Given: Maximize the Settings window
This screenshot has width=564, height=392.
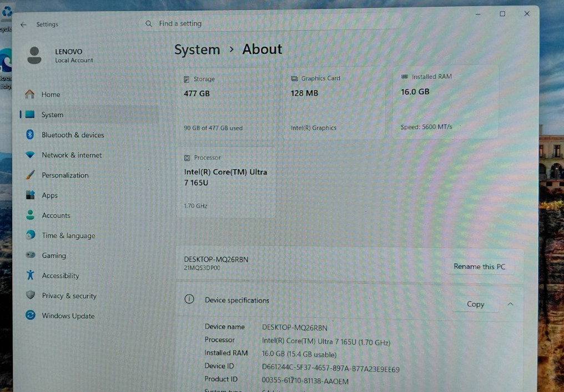Looking at the screenshot, I should pyautogui.click(x=502, y=14).
